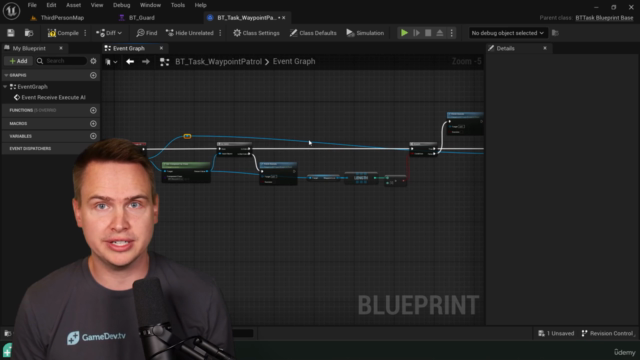This screenshot has width=640, height=360.
Task: Open Class Settings
Action: (256, 33)
